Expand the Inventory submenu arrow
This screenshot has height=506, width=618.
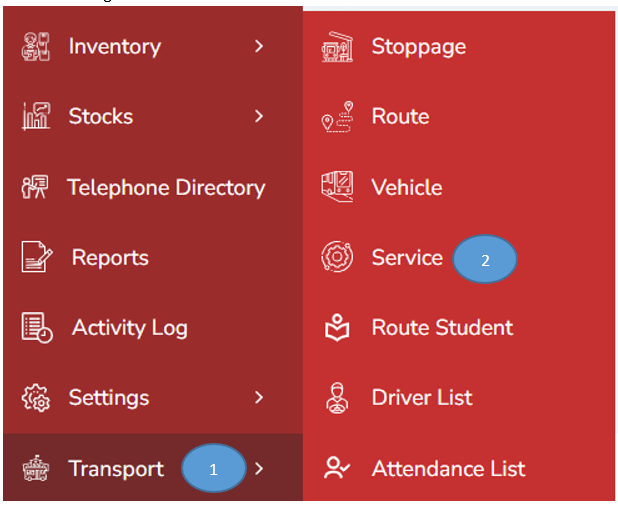[259, 47]
